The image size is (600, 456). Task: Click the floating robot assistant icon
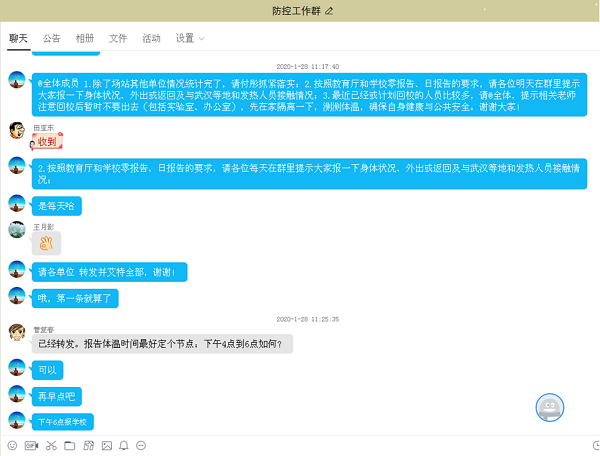tap(548, 407)
